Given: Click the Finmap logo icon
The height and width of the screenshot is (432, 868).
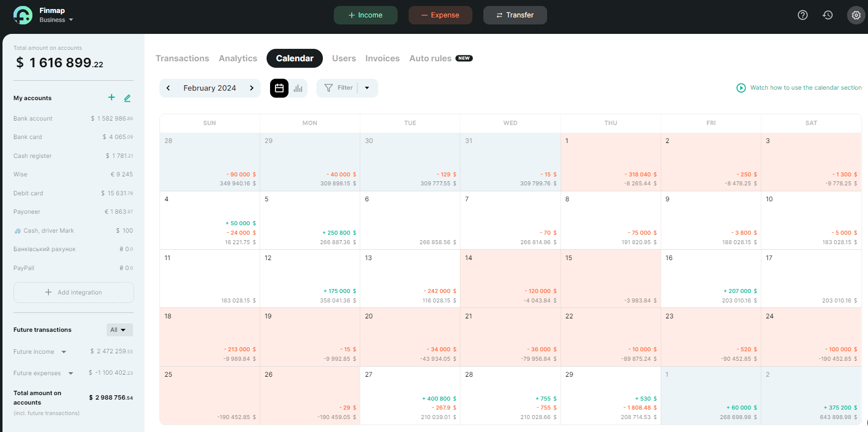Looking at the screenshot, I should click(23, 15).
